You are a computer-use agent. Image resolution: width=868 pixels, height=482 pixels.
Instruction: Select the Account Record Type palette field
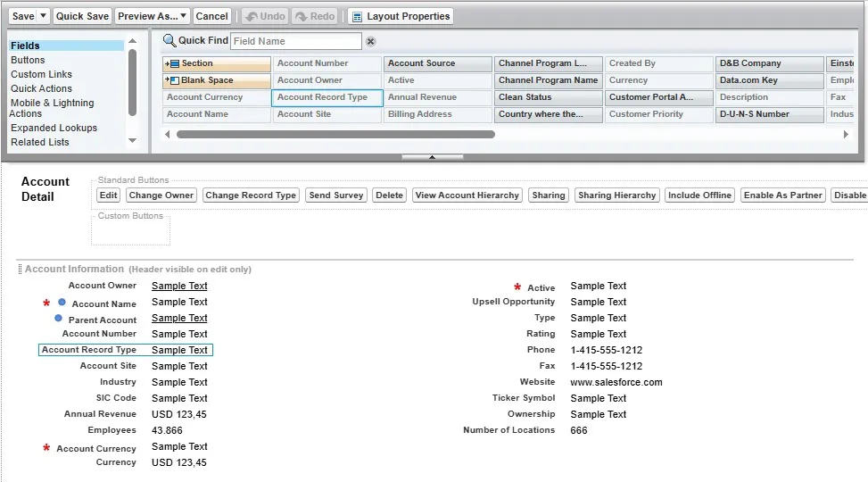point(327,97)
